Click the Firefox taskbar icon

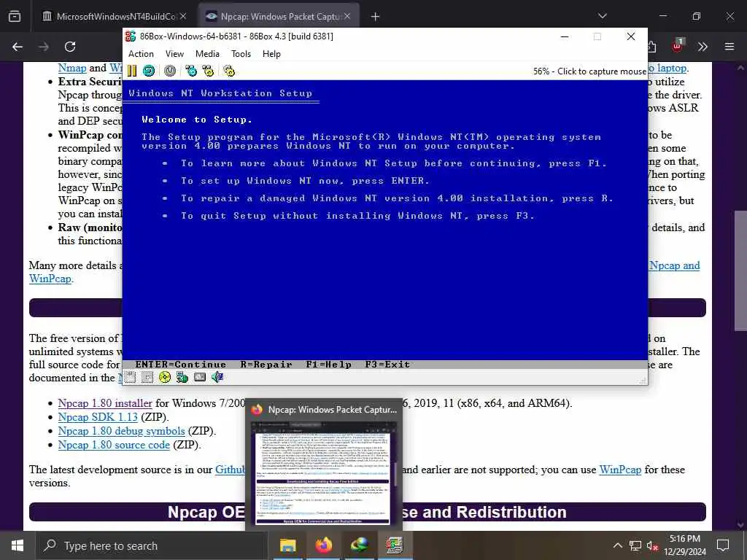click(x=324, y=545)
